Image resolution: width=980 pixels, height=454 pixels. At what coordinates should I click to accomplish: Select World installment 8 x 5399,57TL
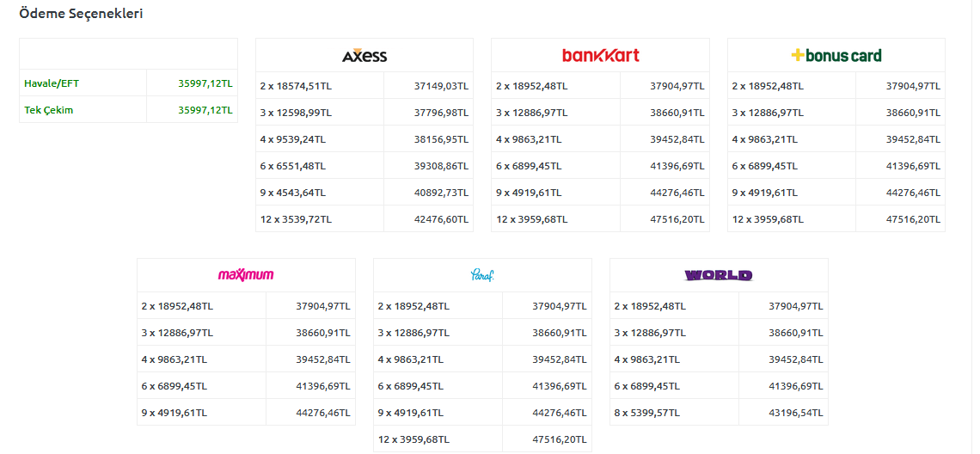point(646,413)
